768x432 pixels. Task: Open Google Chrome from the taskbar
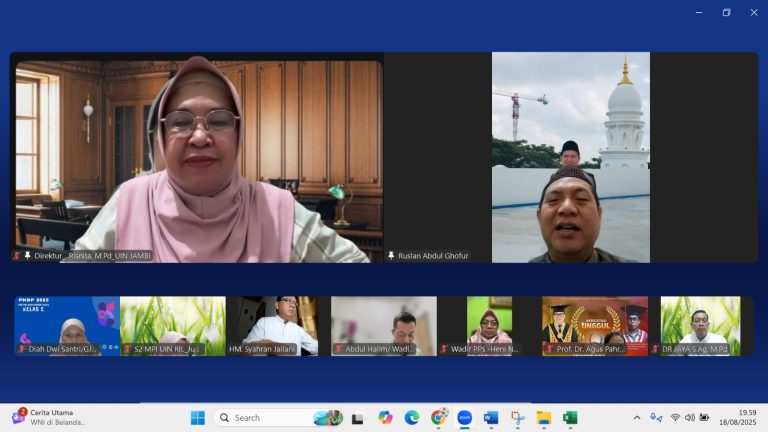point(439,417)
